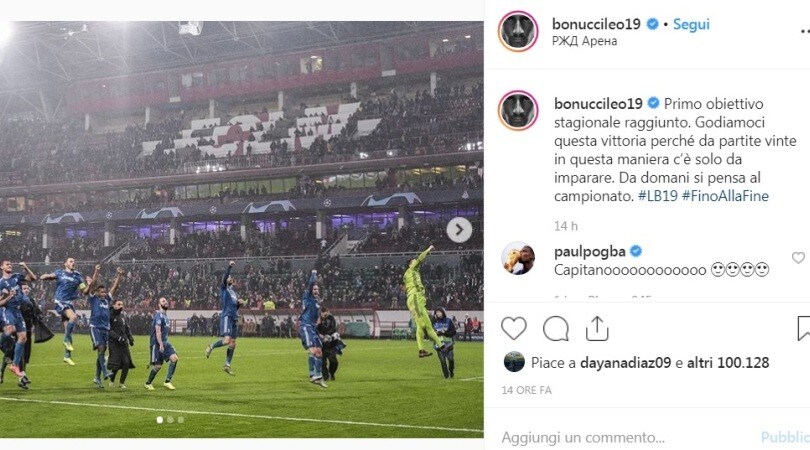The width and height of the screenshot is (810, 450).
Task: Like paulpogba's comment with the small heart
Action: [x=798, y=257]
